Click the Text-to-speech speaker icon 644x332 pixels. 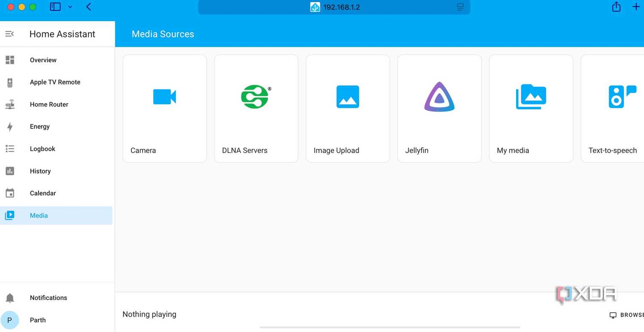click(622, 97)
